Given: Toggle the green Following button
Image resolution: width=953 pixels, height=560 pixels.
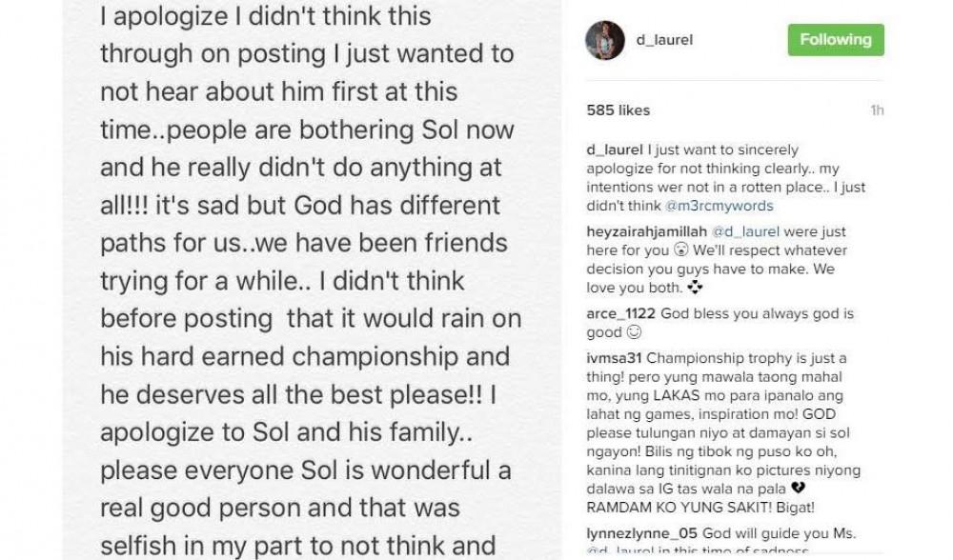Looking at the screenshot, I should (x=836, y=40).
